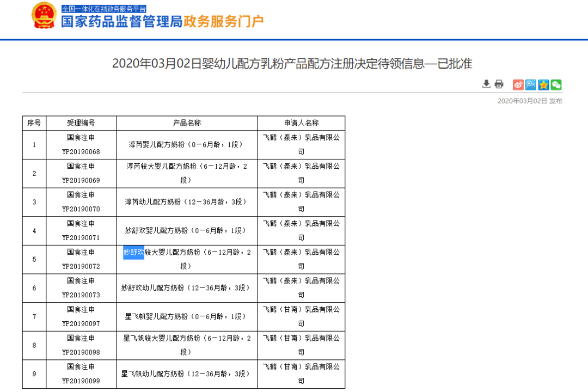This screenshot has width=588, height=392.
Task: Click applicant 飞鹤（泰来）乳品有限公司 in row 6
Action: click(x=301, y=287)
